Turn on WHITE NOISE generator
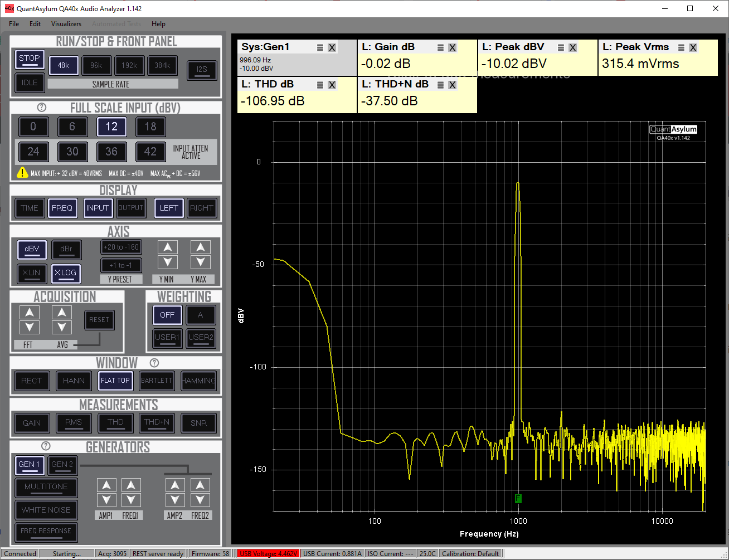Screen dimensions: 729x560 (46, 510)
